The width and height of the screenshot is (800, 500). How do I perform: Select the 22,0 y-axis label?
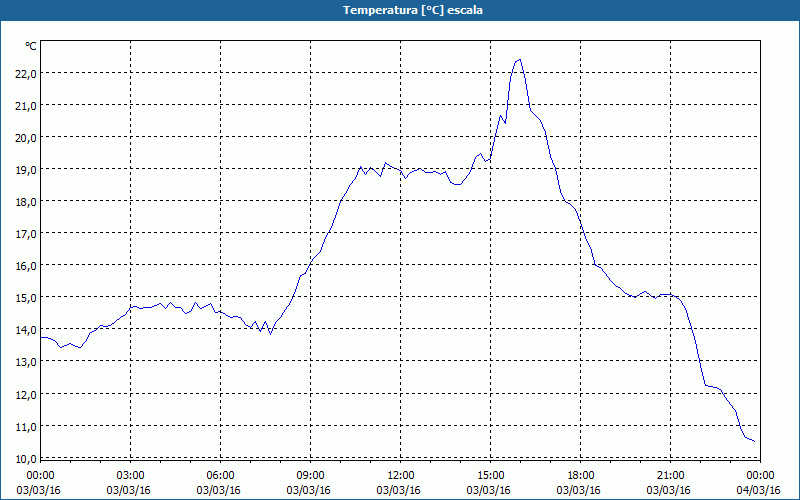click(x=27, y=73)
